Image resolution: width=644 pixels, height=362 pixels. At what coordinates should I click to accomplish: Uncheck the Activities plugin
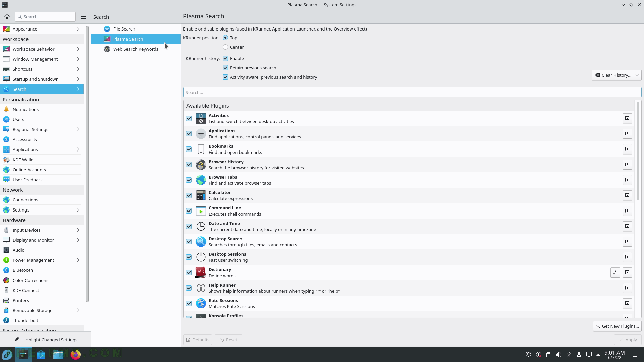[189, 118]
